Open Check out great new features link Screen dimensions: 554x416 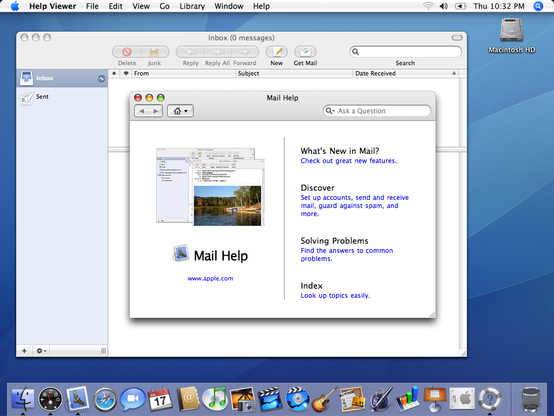coord(349,161)
